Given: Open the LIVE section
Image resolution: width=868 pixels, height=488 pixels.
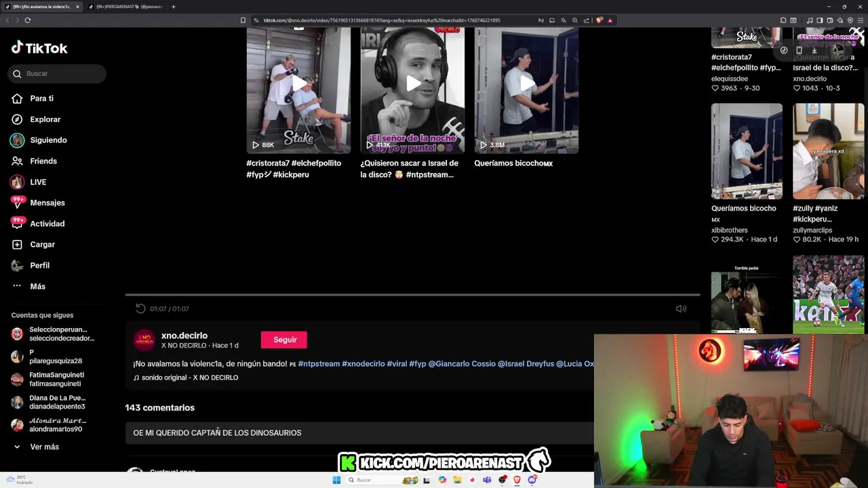Looking at the screenshot, I should [38, 182].
